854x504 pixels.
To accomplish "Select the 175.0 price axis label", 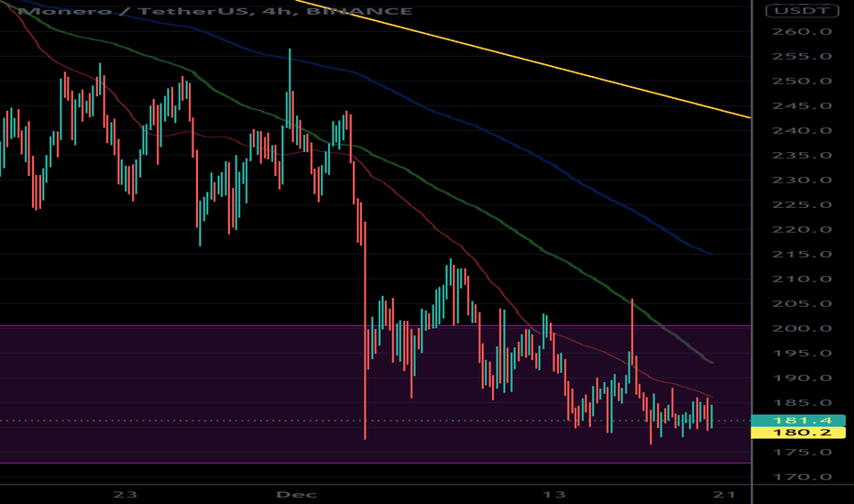I will [802, 453].
